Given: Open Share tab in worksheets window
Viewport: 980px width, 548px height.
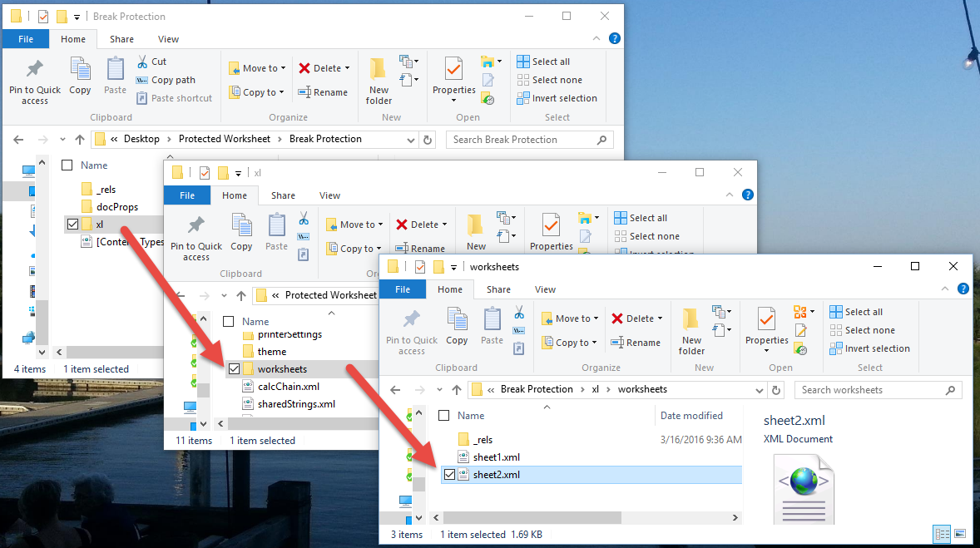Looking at the screenshot, I should tap(499, 289).
